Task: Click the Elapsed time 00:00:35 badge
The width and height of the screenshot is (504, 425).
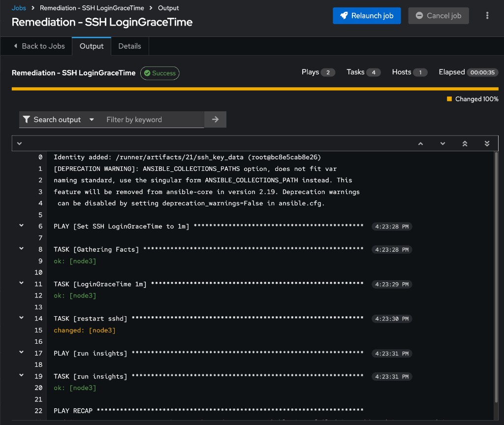Action: point(482,72)
